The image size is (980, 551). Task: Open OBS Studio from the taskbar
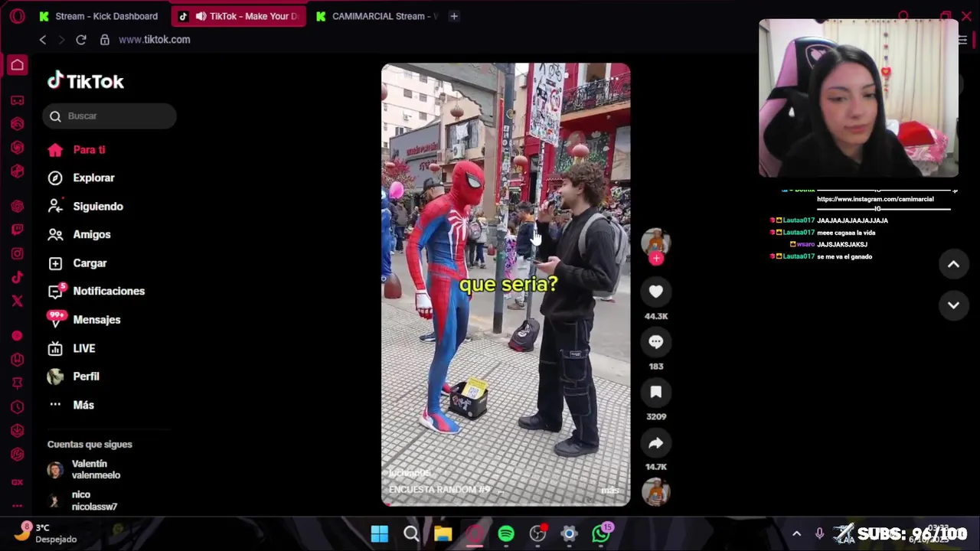click(x=538, y=533)
